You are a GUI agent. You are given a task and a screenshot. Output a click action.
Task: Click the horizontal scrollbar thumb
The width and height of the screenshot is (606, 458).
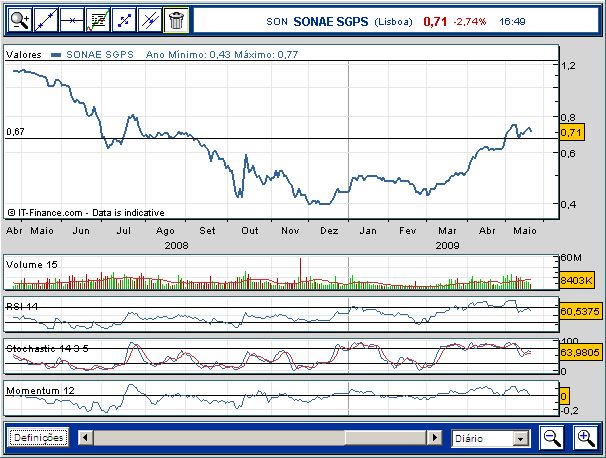tap(385, 438)
